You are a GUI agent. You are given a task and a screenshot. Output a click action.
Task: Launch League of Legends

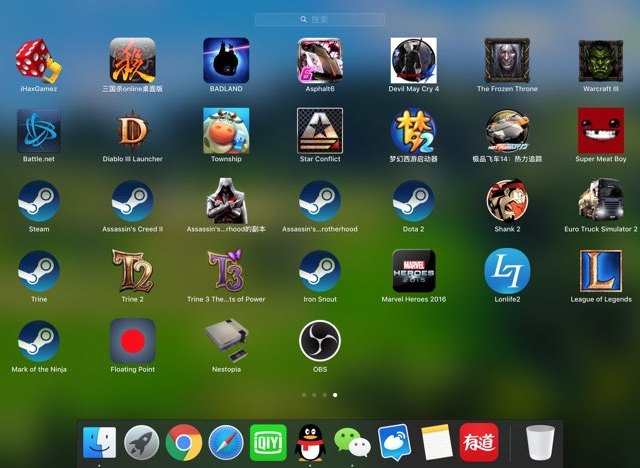point(600,271)
